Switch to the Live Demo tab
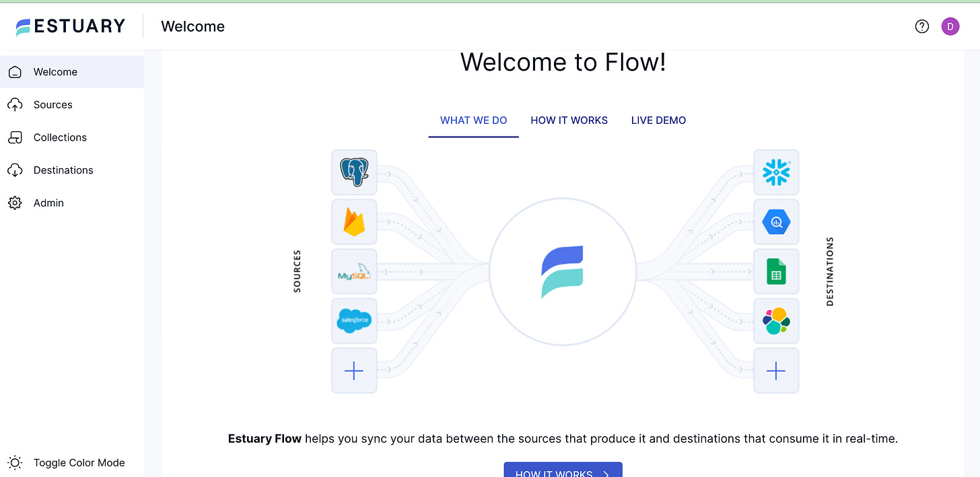 (x=659, y=120)
